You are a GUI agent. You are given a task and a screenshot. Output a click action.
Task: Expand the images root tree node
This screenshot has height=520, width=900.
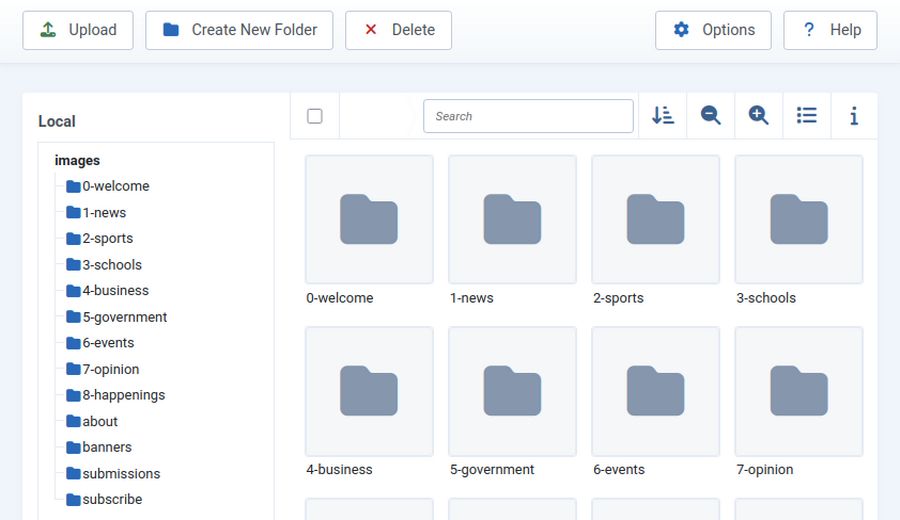pyautogui.click(x=77, y=160)
